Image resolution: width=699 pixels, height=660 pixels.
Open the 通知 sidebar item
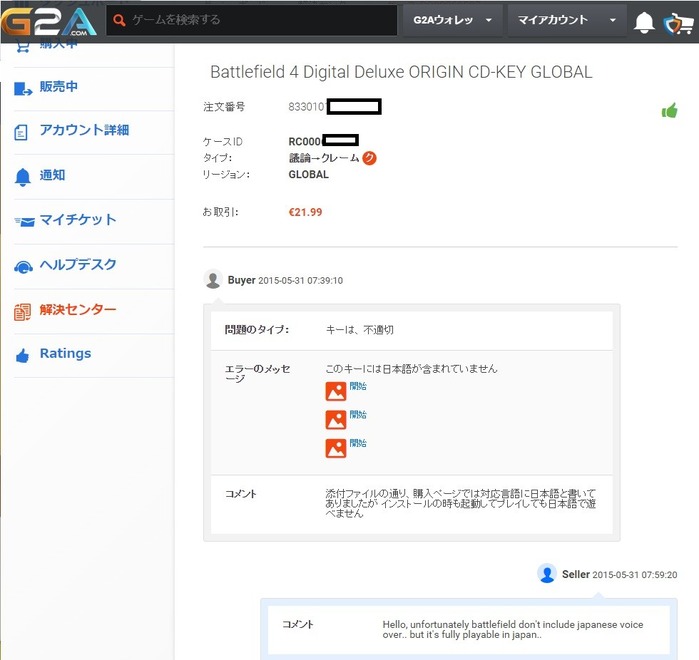click(52, 175)
